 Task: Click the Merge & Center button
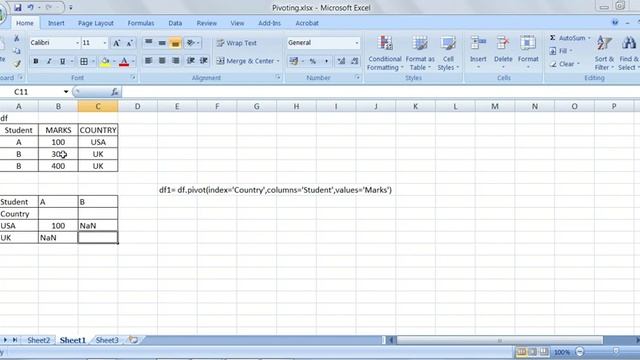click(245, 61)
